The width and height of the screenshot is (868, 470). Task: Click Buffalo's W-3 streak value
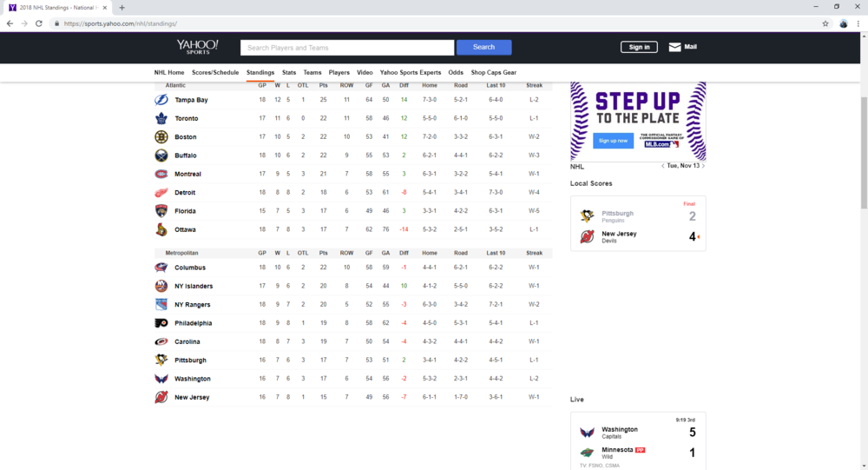coord(534,156)
